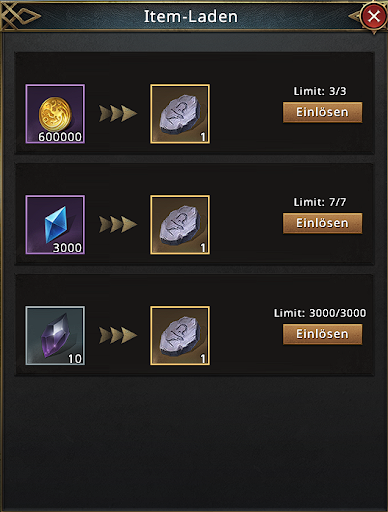Click the Limit: 7/7 label
Viewport: 388px width, 512px height.
(x=320, y=202)
